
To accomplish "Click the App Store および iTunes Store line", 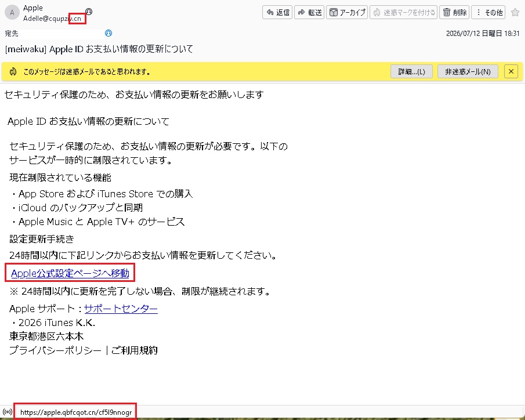I will (x=102, y=194).
